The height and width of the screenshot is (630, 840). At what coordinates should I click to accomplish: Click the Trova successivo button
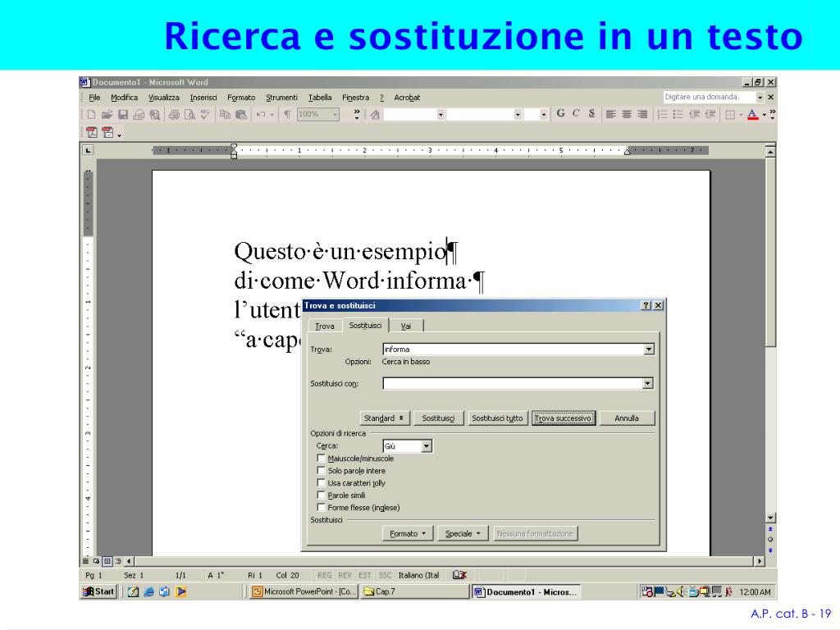click(x=564, y=418)
